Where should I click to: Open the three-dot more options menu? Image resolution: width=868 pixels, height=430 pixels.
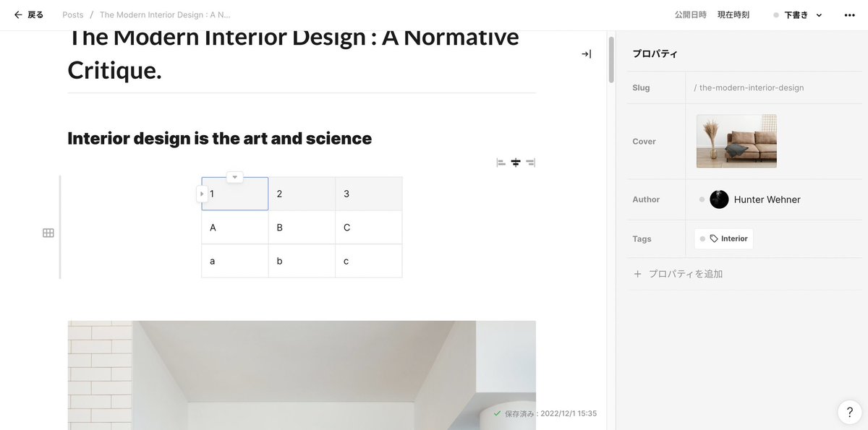(849, 15)
